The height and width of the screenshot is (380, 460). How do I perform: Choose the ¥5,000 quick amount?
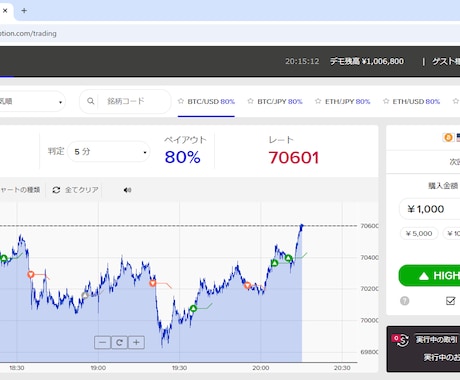(419, 234)
